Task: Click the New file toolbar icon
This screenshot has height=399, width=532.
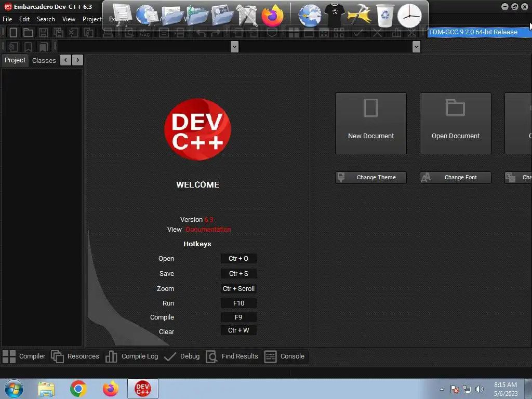Action: click(13, 33)
